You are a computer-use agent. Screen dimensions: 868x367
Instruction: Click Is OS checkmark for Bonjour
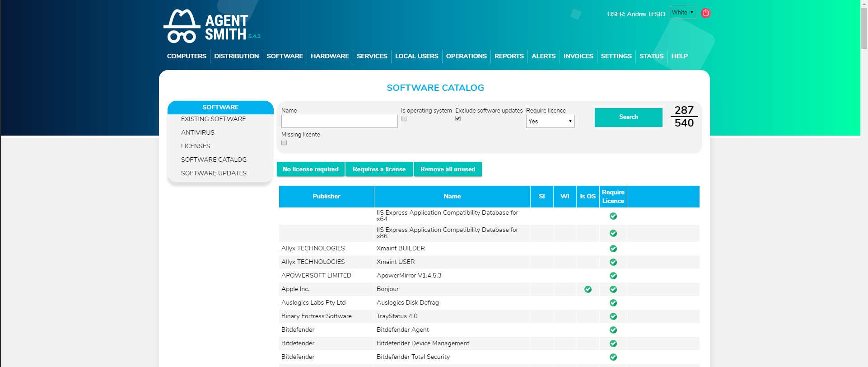[x=588, y=289]
